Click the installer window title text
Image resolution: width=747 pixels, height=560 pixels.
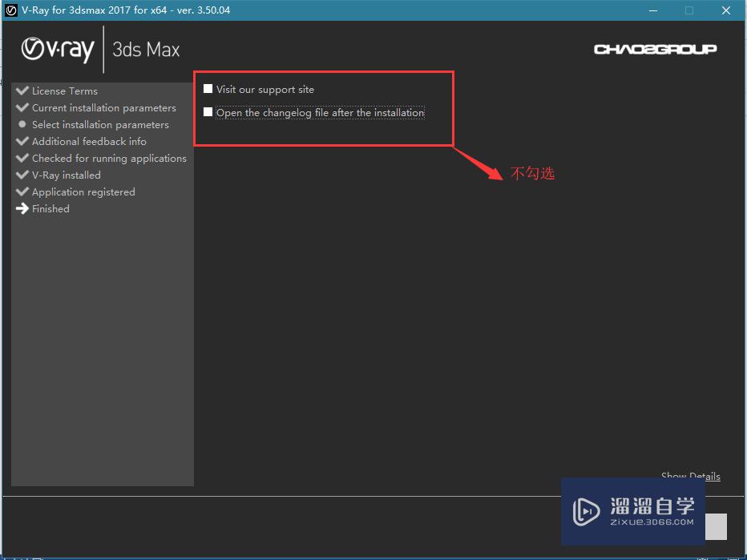126,10
